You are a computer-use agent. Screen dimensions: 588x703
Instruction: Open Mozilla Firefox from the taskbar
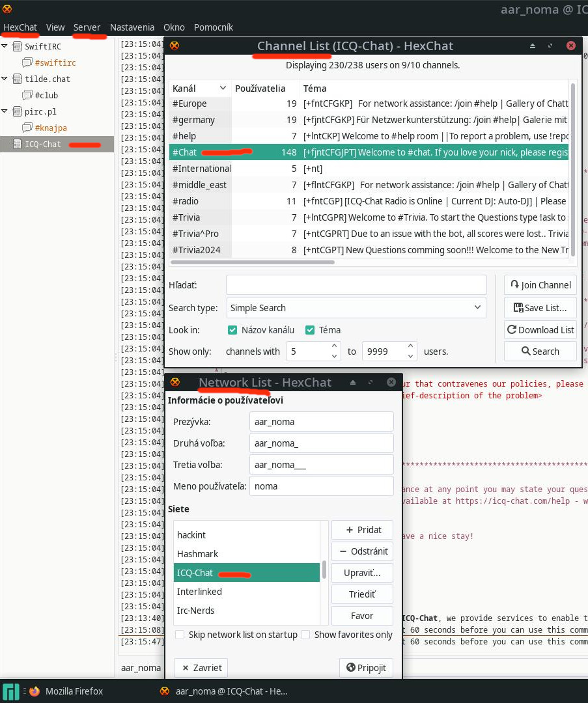66,691
